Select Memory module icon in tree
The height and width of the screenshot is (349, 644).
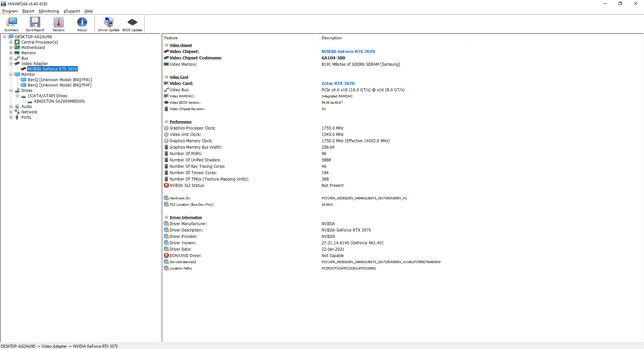click(x=17, y=53)
